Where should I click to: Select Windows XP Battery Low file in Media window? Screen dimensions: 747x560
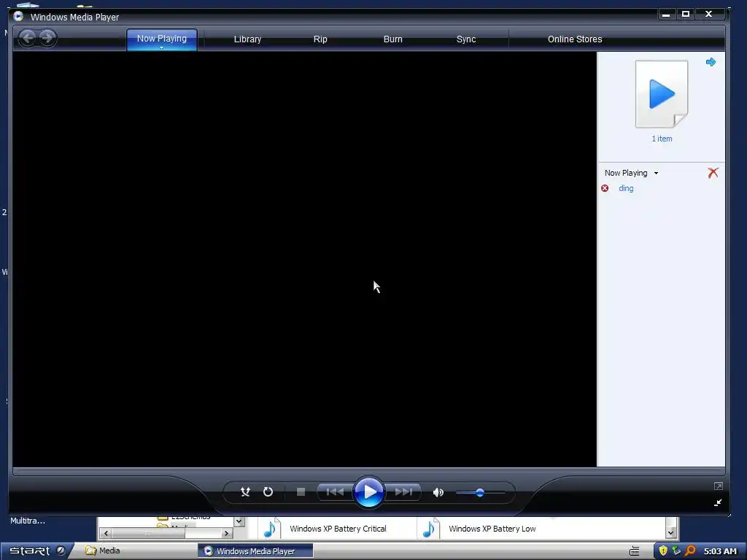click(x=492, y=529)
